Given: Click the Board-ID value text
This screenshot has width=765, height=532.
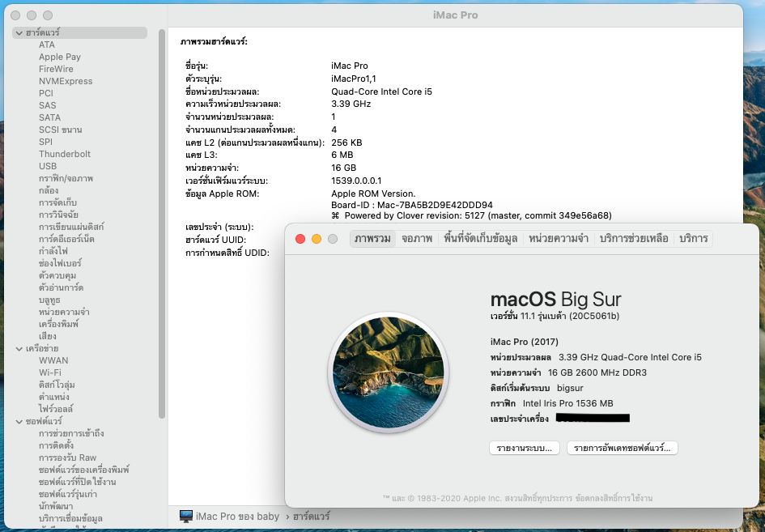Looking at the screenshot, I should 412,205.
